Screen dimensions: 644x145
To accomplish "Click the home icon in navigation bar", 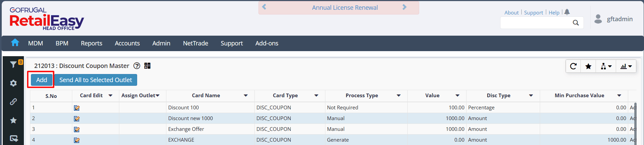I will tap(15, 43).
